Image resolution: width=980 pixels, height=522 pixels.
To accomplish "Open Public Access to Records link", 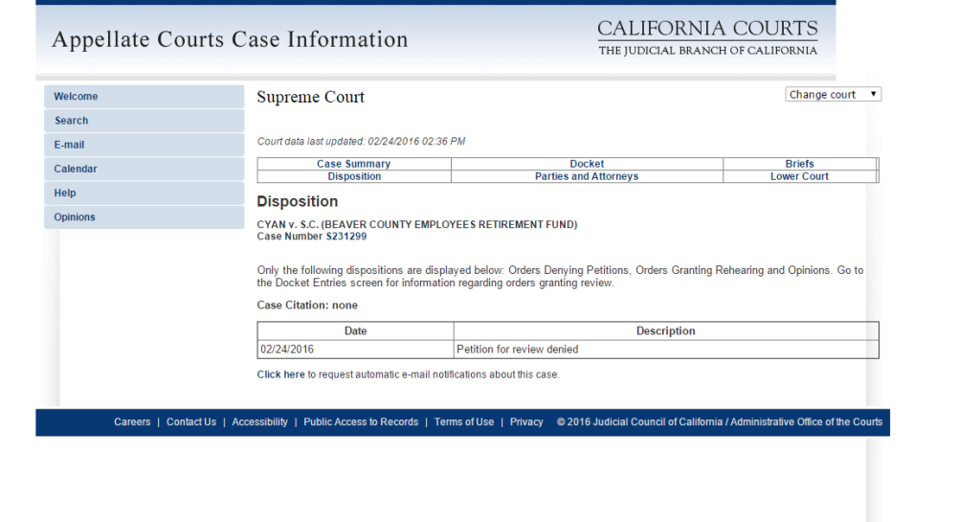I will click(361, 422).
